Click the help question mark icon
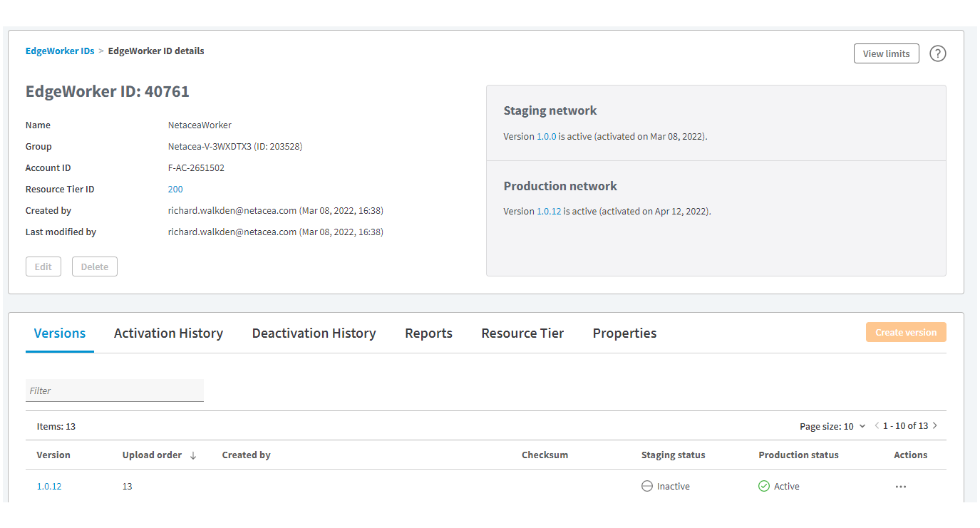 tap(938, 53)
